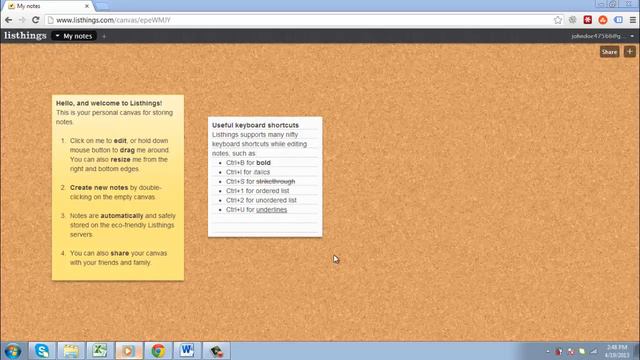Click the Share button
Viewport: 640px width, 360px height.
point(609,52)
